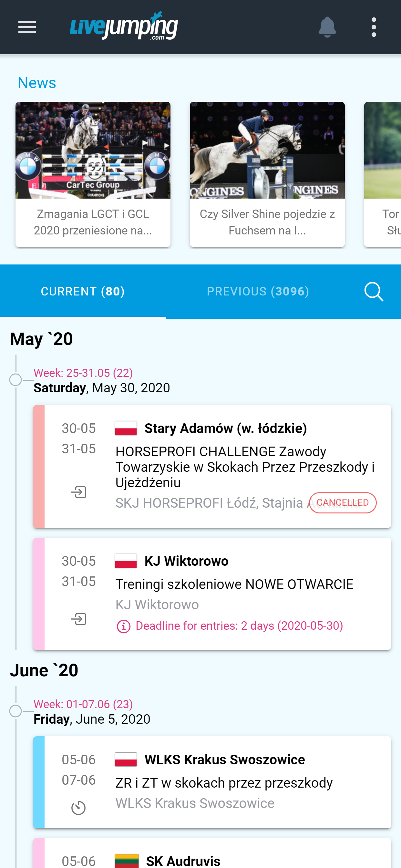Click the LiveJumping.com logo
401x868 pixels.
click(x=124, y=26)
